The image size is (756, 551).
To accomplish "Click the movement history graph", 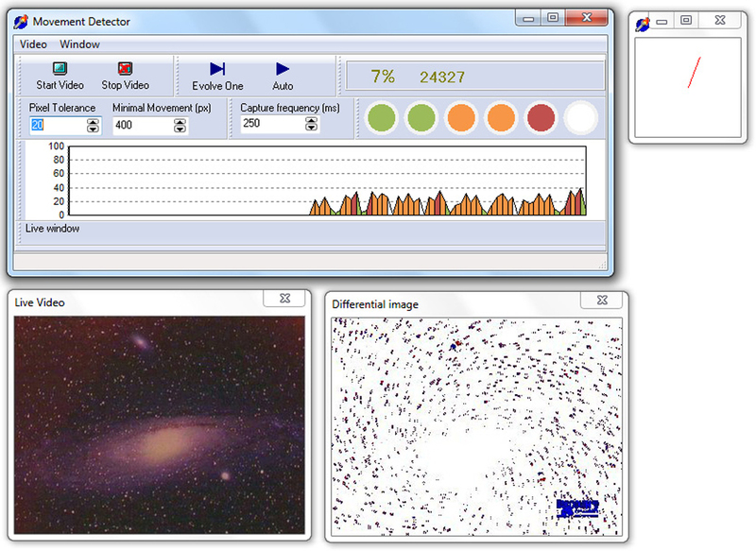I will pos(328,181).
